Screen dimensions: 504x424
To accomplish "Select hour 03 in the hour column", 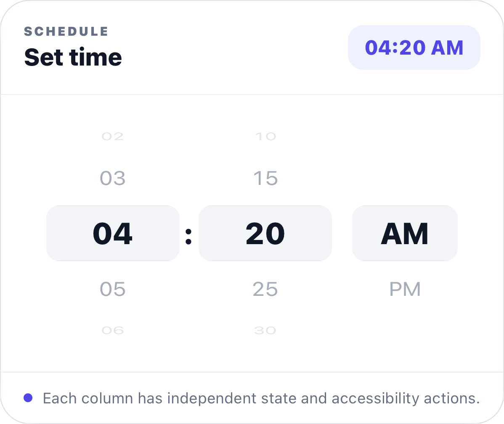I will [x=112, y=178].
